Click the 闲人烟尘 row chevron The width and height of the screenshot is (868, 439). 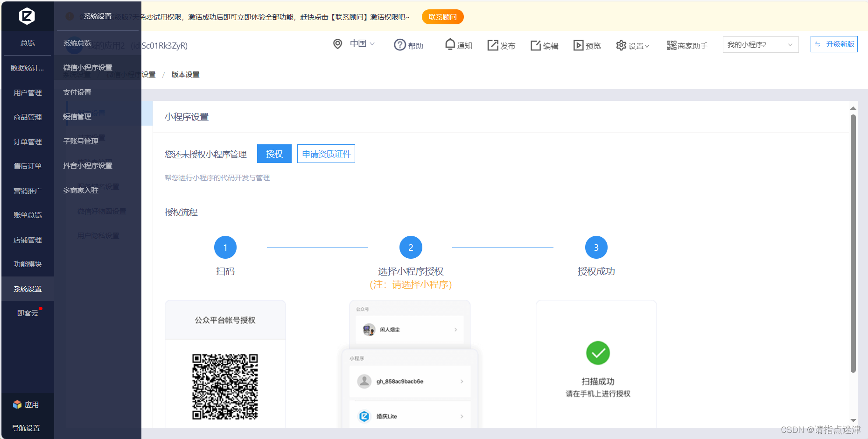456,330
